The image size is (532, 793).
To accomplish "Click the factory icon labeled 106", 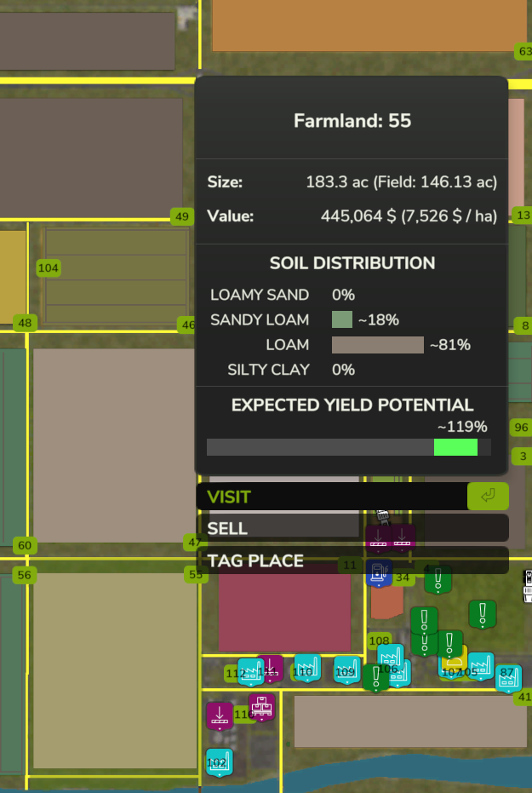I will tap(391, 658).
